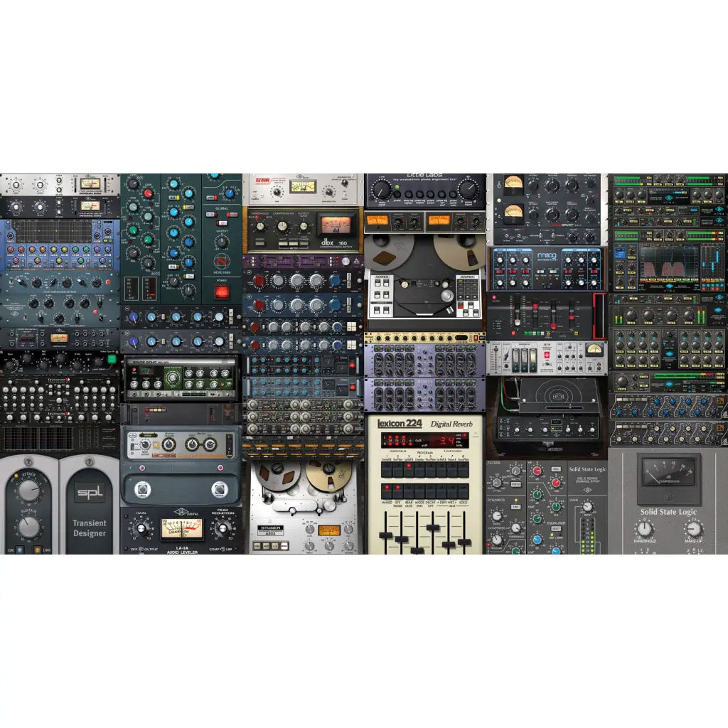Turn the green mode selector on Space Echo

tap(172, 378)
